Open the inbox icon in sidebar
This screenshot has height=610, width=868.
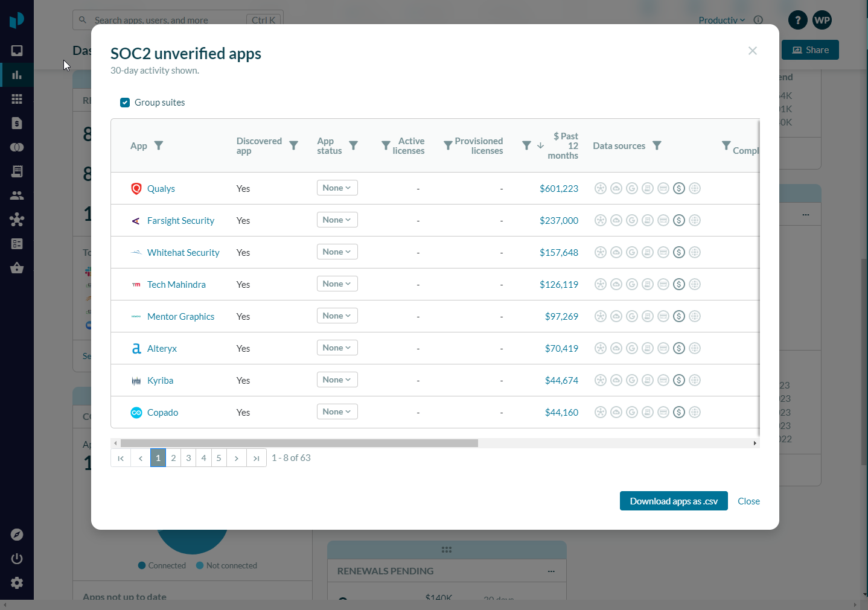[17, 51]
